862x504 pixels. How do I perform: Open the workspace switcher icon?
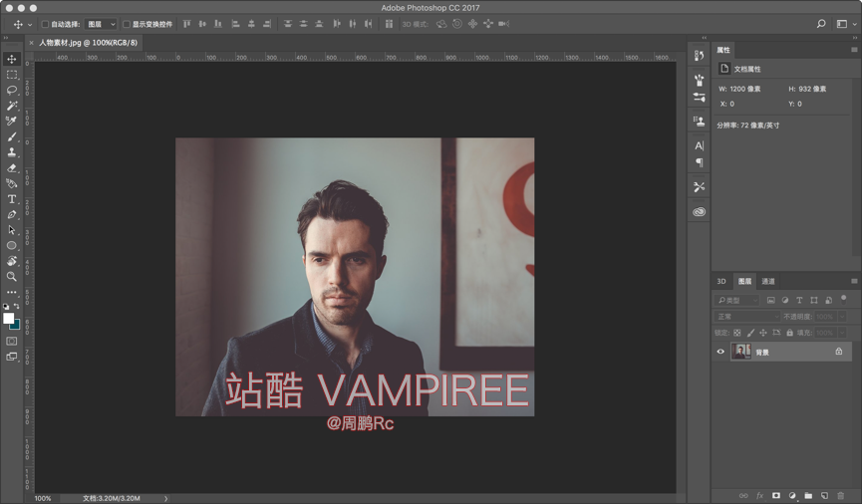tap(842, 24)
